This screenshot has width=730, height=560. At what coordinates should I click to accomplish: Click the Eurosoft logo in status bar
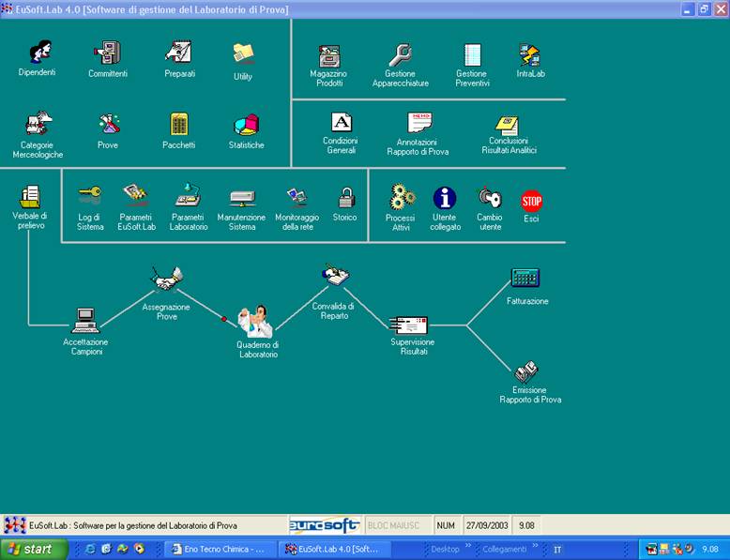(x=325, y=525)
